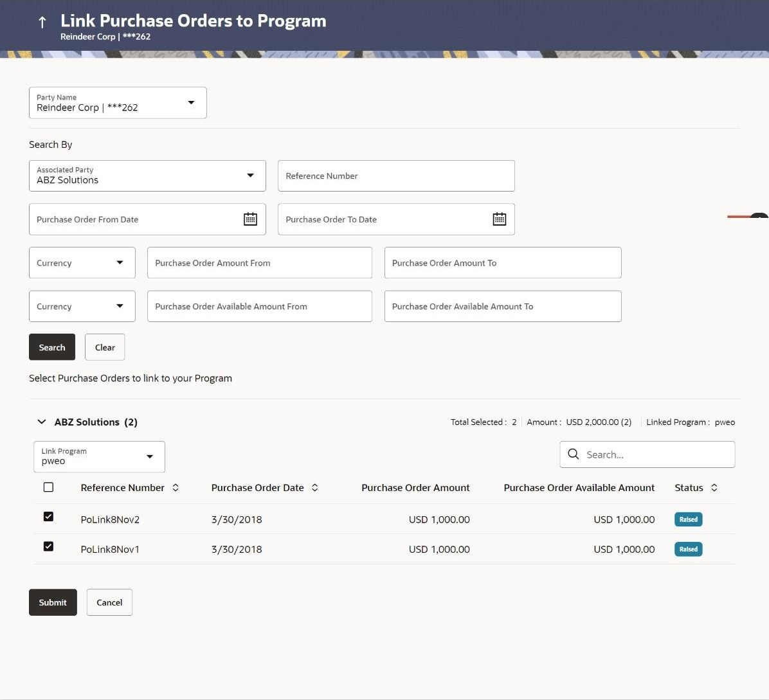Toggle the select-all header checkbox

48,487
